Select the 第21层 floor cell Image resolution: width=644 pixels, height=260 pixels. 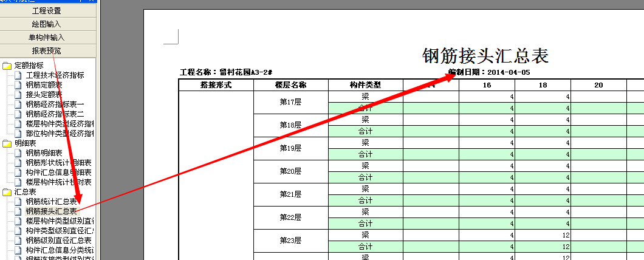pyautogui.click(x=291, y=194)
